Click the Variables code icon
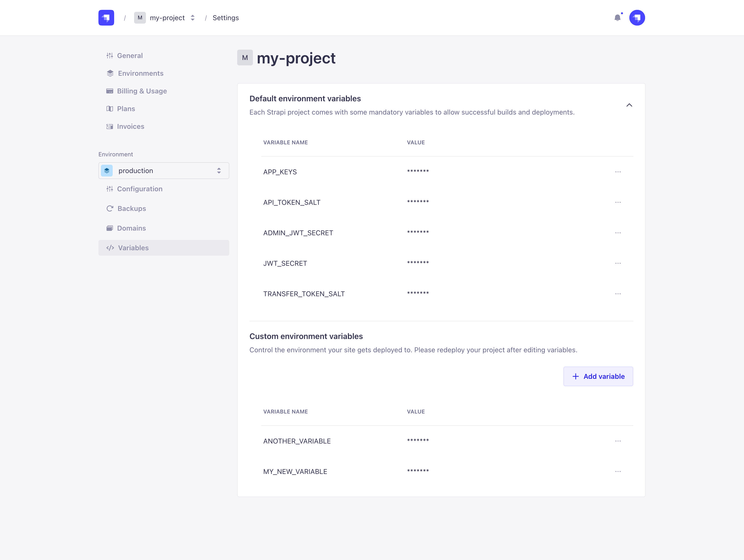The height and width of the screenshot is (560, 744). (x=110, y=248)
